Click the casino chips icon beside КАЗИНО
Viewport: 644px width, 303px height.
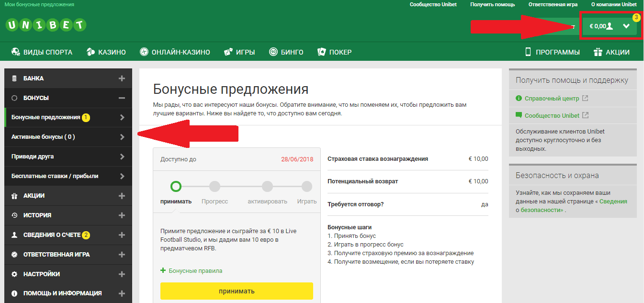(x=90, y=52)
